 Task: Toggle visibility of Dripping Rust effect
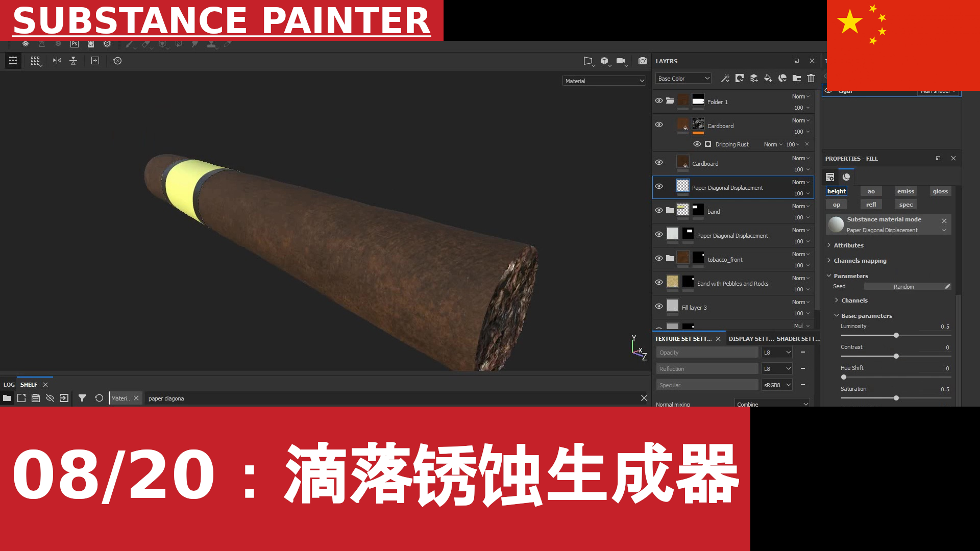point(697,144)
